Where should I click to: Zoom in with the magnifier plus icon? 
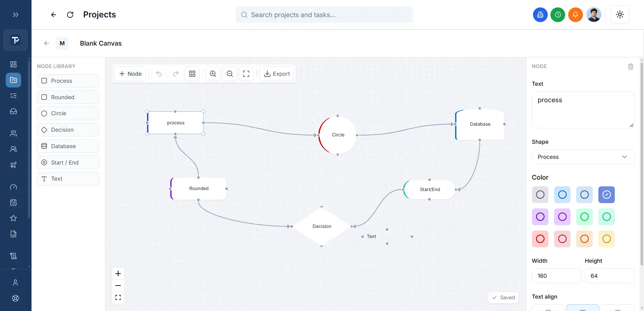tap(213, 74)
